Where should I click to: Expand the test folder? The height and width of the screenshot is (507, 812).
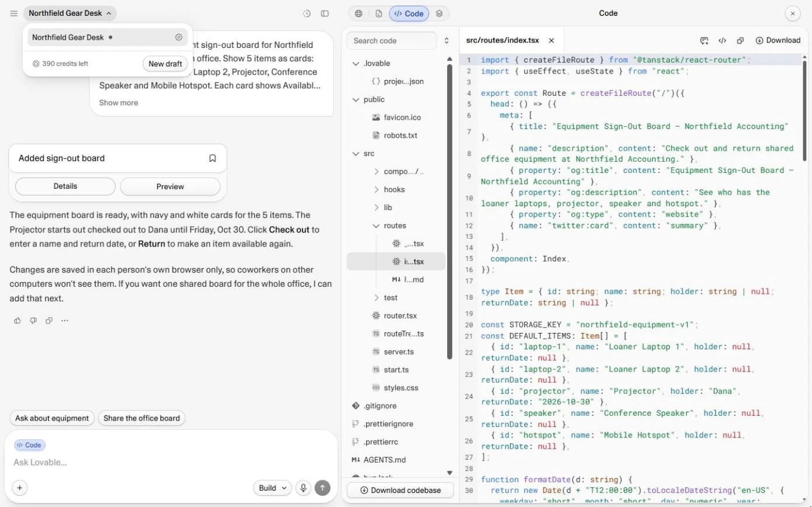(x=376, y=298)
